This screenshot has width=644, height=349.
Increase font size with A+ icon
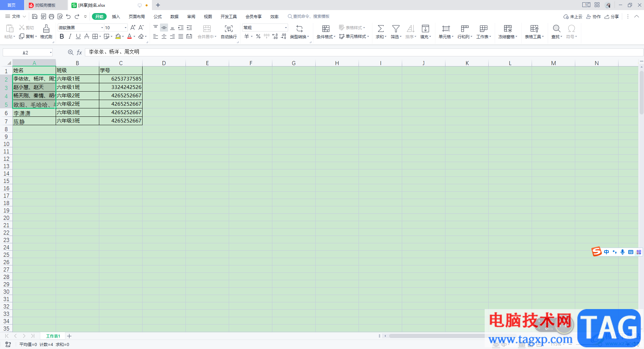[133, 28]
